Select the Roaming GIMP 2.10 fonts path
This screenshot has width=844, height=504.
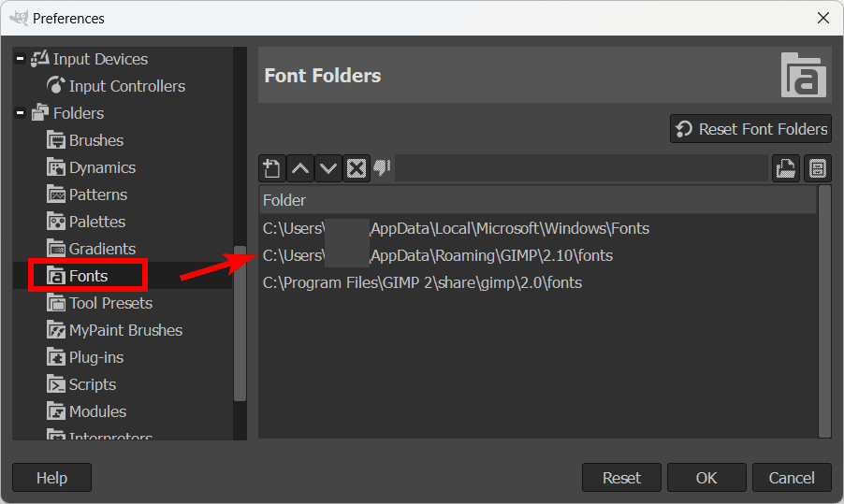point(438,255)
